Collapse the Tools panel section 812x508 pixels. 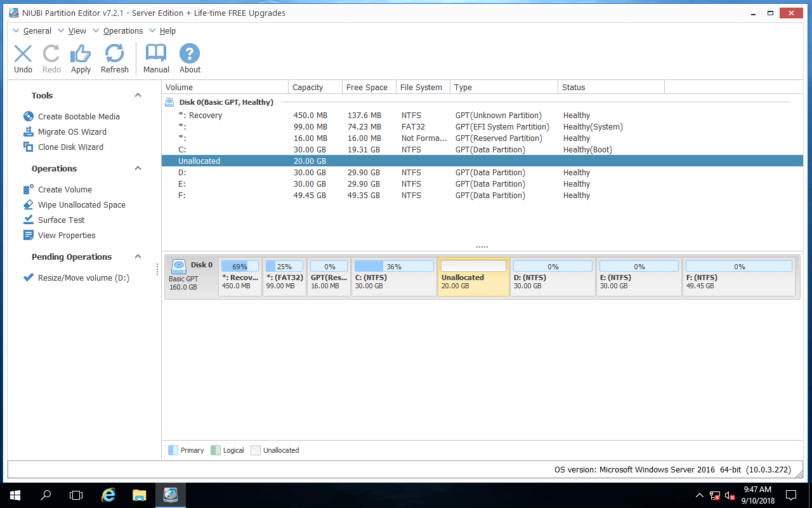138,96
